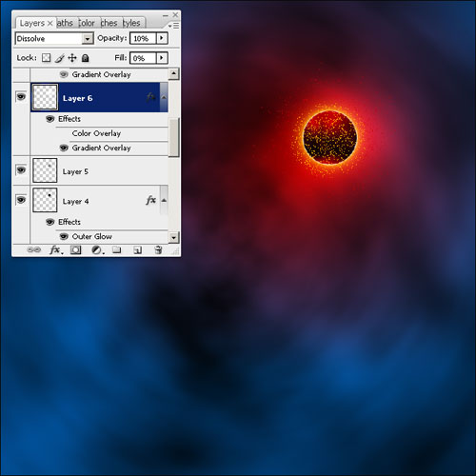Select the Layer 6 name
This screenshot has width=476, height=476.
point(77,98)
